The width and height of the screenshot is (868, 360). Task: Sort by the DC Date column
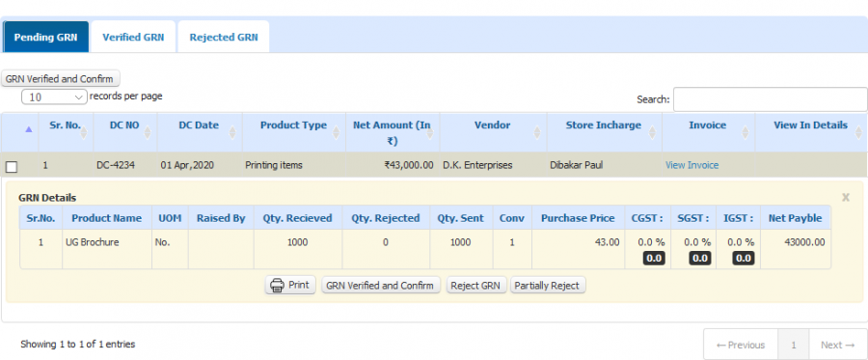tap(200, 132)
